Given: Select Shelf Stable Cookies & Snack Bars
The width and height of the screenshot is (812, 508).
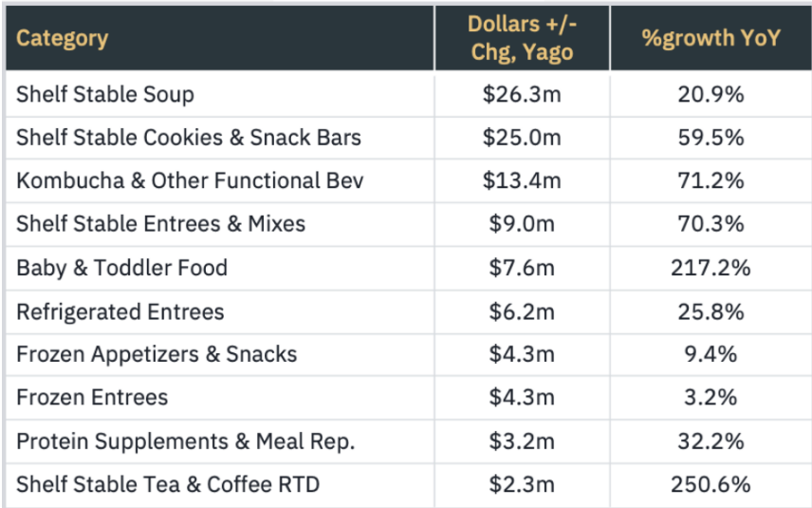Looking at the screenshot, I should [x=189, y=138].
